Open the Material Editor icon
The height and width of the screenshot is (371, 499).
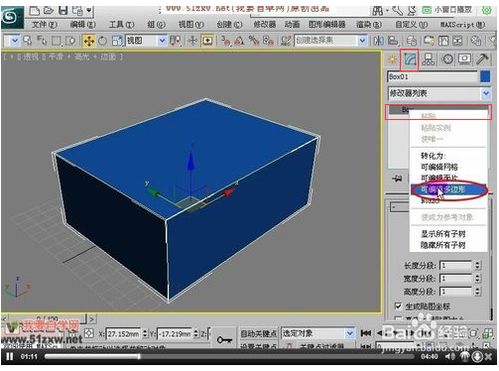click(x=476, y=41)
